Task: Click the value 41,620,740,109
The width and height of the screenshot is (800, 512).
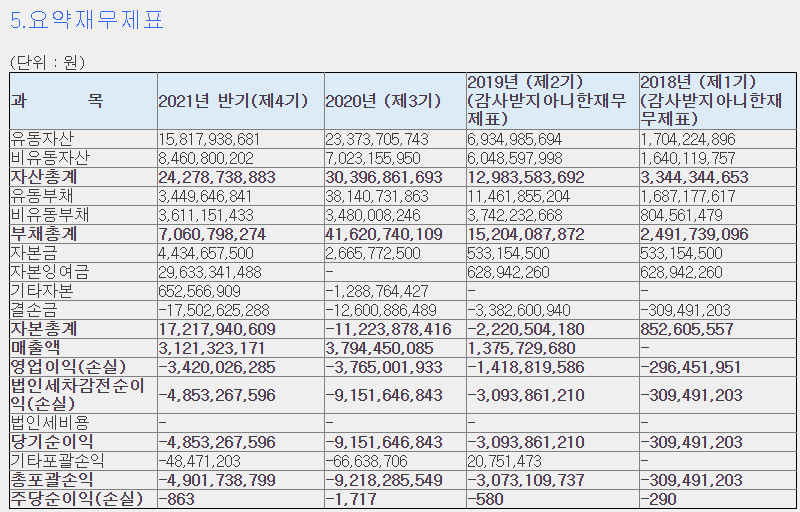Action: pyautogui.click(x=384, y=234)
